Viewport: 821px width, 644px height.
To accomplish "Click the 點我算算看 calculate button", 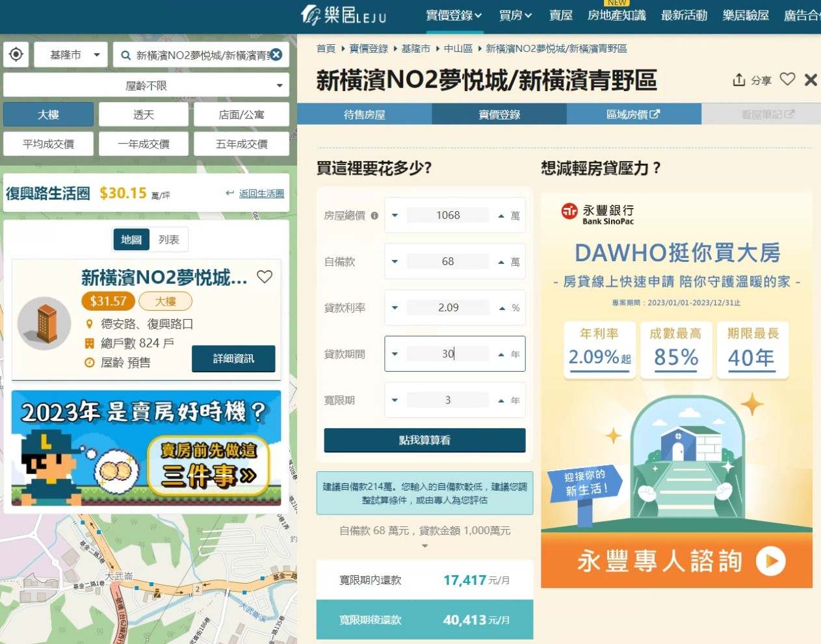I will (x=424, y=440).
